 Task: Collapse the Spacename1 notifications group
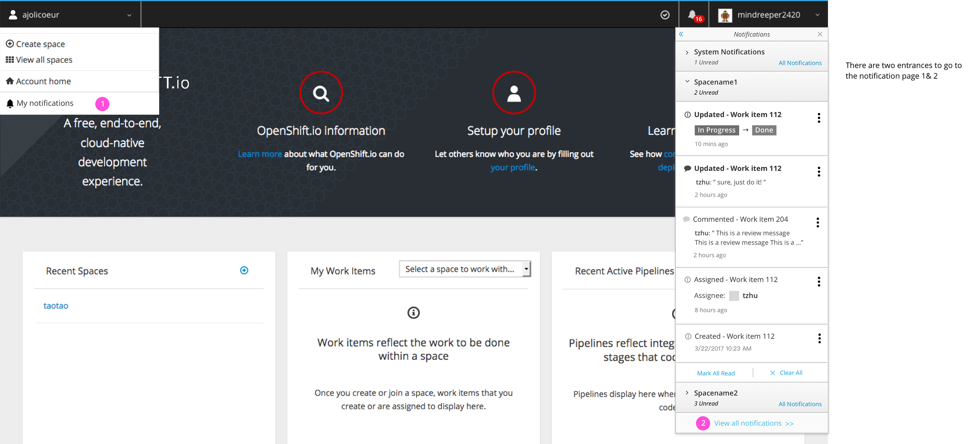tap(687, 81)
